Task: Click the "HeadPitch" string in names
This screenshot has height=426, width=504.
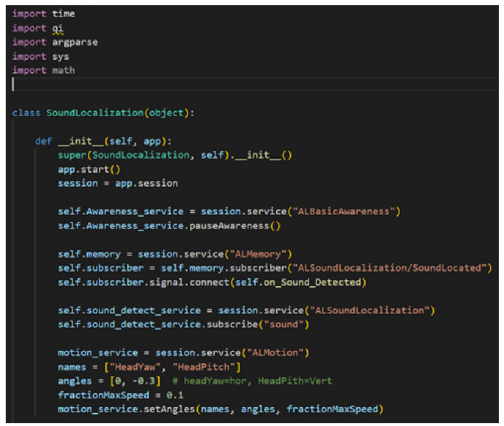Action: [x=204, y=367]
